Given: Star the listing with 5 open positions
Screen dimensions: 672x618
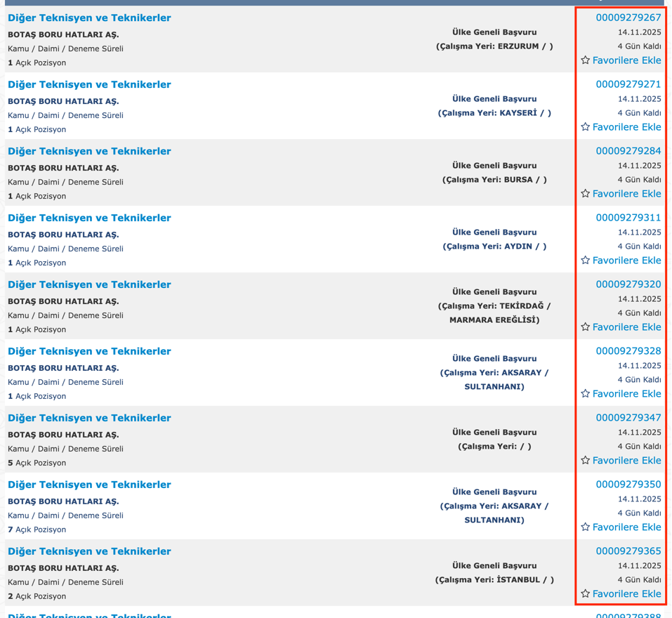Looking at the screenshot, I should click(585, 461).
